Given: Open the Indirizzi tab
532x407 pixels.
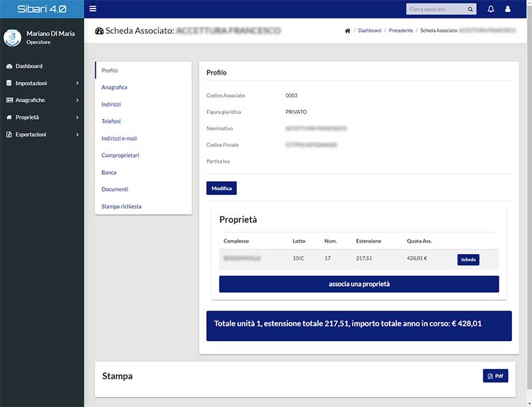Looking at the screenshot, I should (x=144, y=104).
